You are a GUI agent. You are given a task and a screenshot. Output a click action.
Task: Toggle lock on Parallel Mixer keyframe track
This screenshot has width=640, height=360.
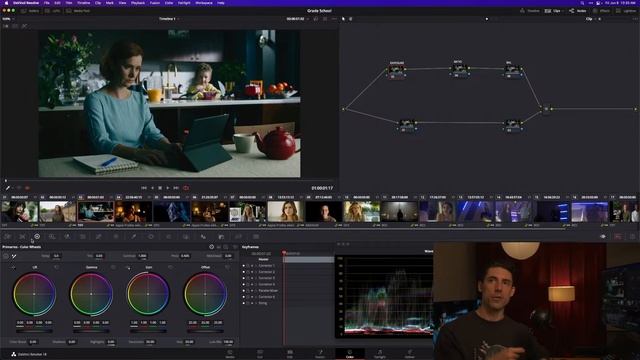tap(248, 291)
